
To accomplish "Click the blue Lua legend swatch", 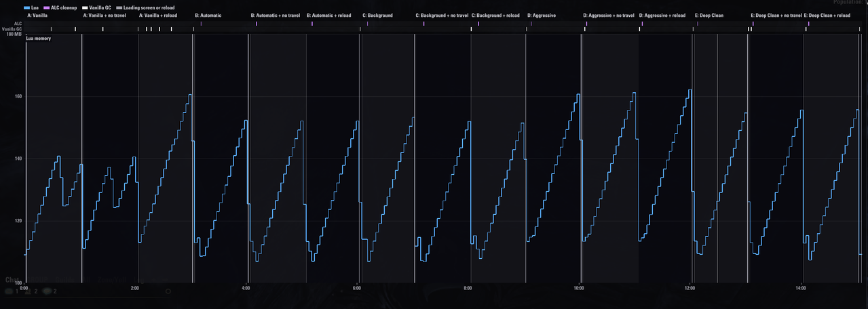I will (26, 7).
